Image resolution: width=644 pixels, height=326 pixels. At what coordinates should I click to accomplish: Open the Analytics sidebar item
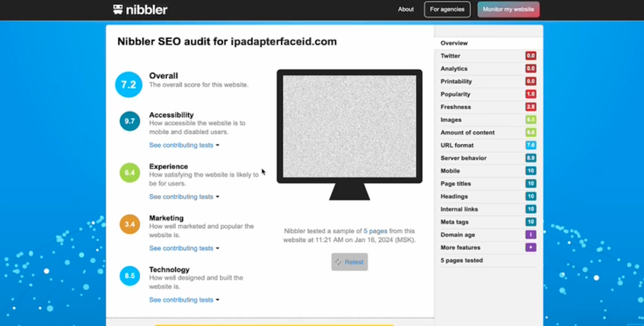488,69
